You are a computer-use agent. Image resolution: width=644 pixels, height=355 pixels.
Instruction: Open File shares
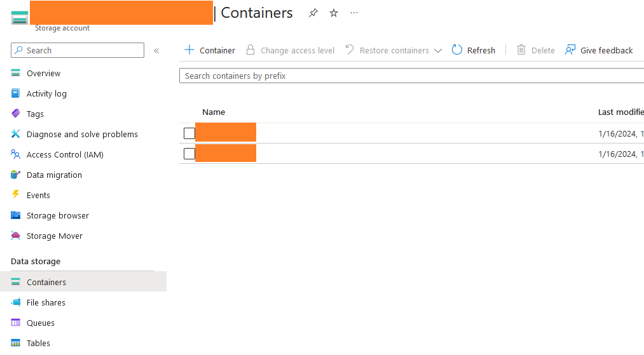pyautogui.click(x=46, y=303)
